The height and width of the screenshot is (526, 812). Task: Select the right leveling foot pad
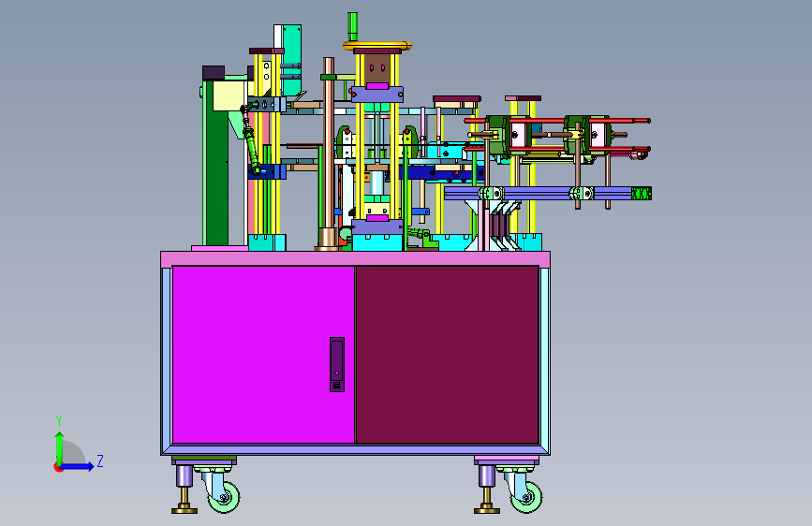click(x=487, y=510)
